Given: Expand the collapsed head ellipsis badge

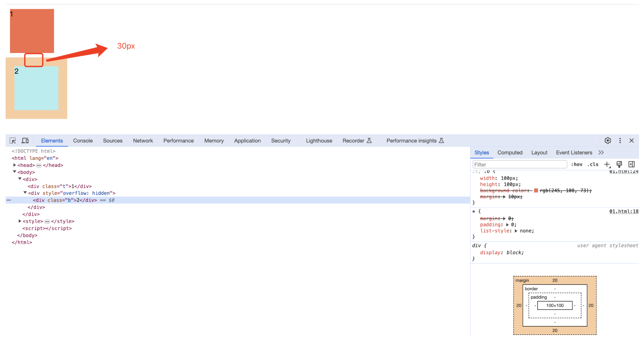Looking at the screenshot, I should [39, 165].
